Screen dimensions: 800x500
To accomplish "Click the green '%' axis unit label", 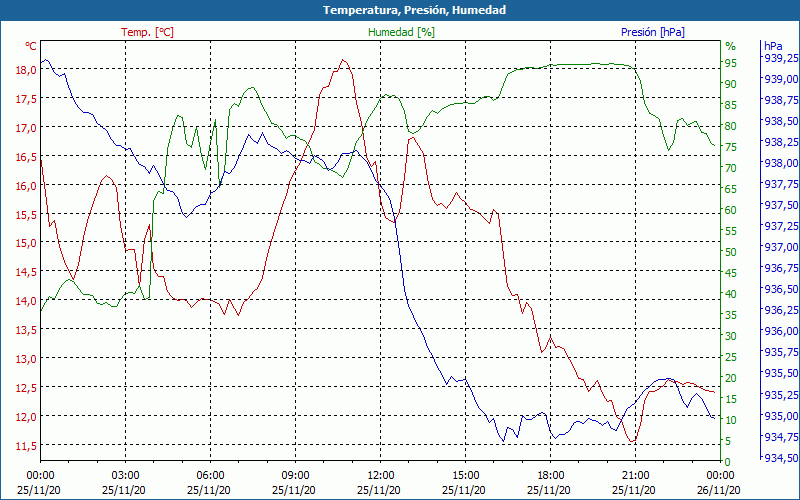I will click(x=731, y=46).
